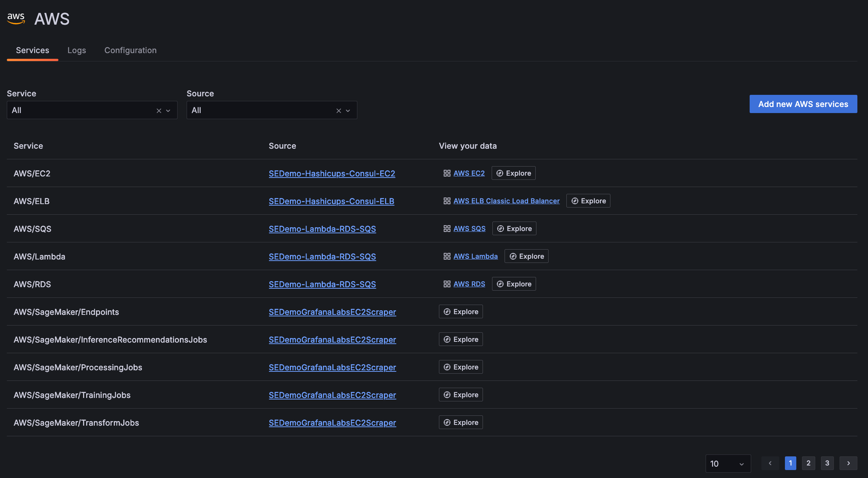Clear the Service filter with X icon

[x=159, y=111]
